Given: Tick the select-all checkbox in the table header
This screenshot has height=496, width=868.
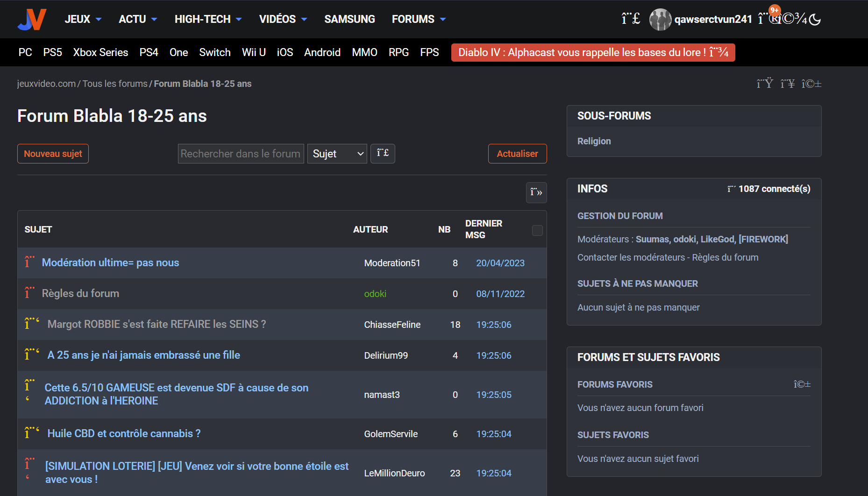Looking at the screenshot, I should point(537,230).
